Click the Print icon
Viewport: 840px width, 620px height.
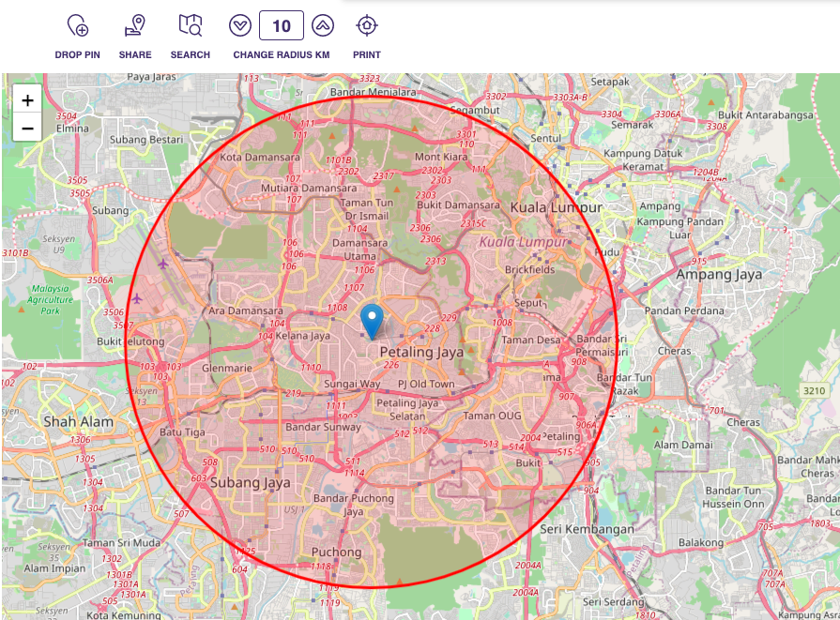pos(367,25)
